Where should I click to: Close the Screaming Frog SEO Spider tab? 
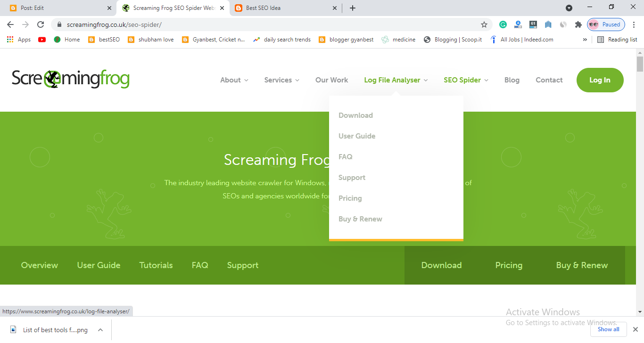point(222,8)
